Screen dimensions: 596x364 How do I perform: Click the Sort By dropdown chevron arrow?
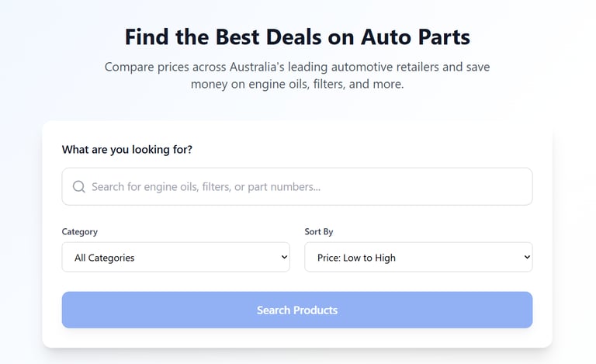[x=527, y=257]
